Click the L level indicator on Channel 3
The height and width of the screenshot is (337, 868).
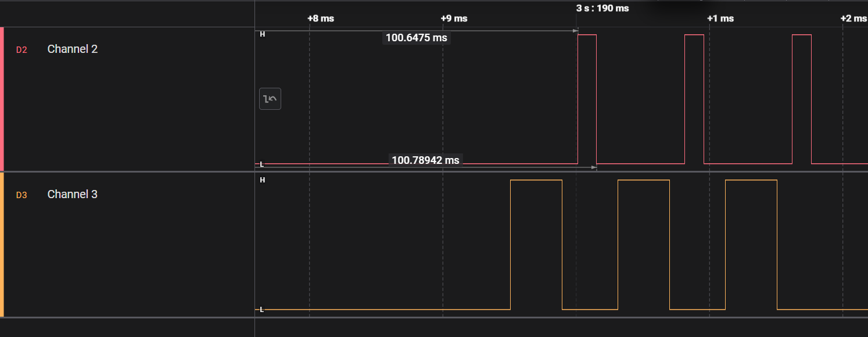click(262, 310)
